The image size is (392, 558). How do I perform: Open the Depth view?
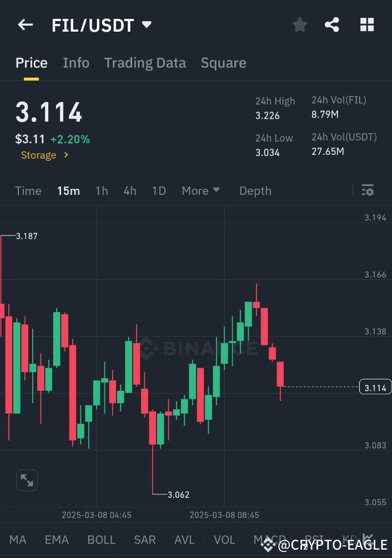point(255,190)
